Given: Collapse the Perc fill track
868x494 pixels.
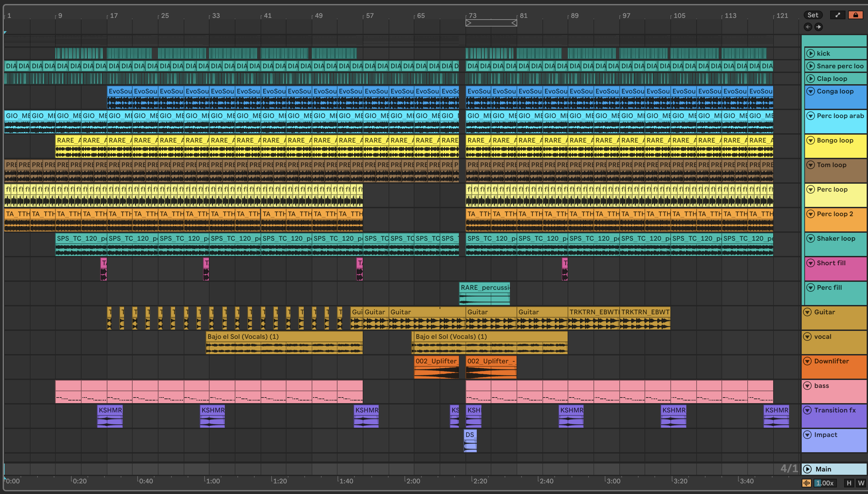Looking at the screenshot, I should (x=811, y=287).
